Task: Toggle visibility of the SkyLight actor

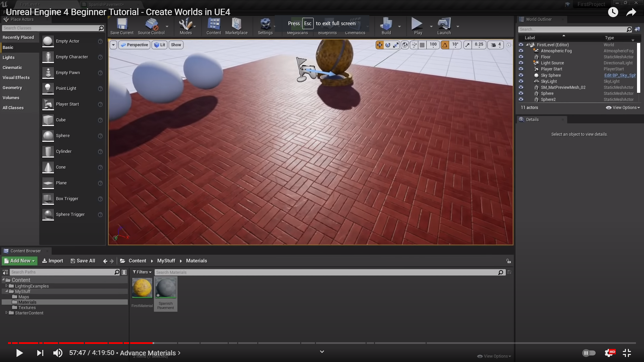Action: point(521,81)
